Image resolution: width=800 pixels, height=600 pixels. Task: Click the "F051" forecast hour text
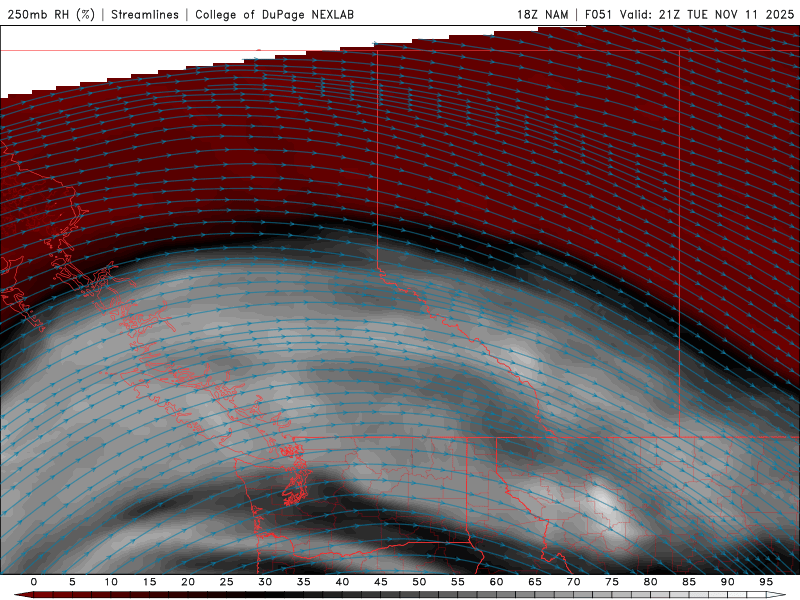point(598,14)
